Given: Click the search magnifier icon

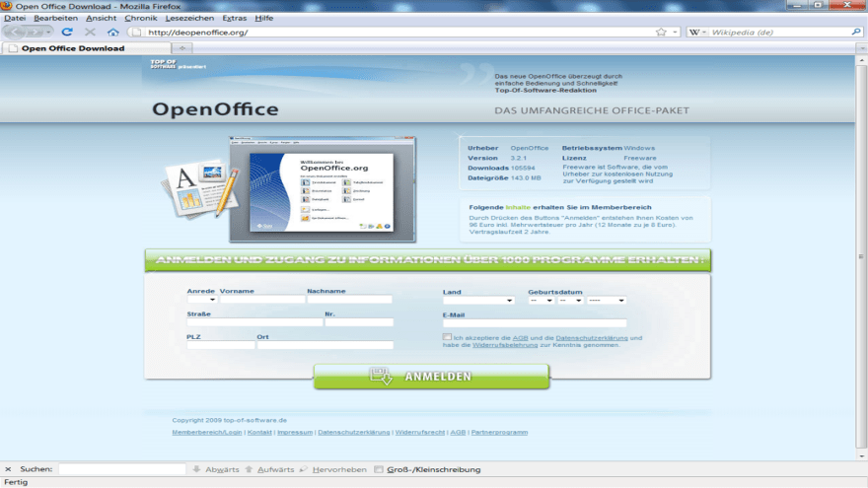Looking at the screenshot, I should (856, 33).
